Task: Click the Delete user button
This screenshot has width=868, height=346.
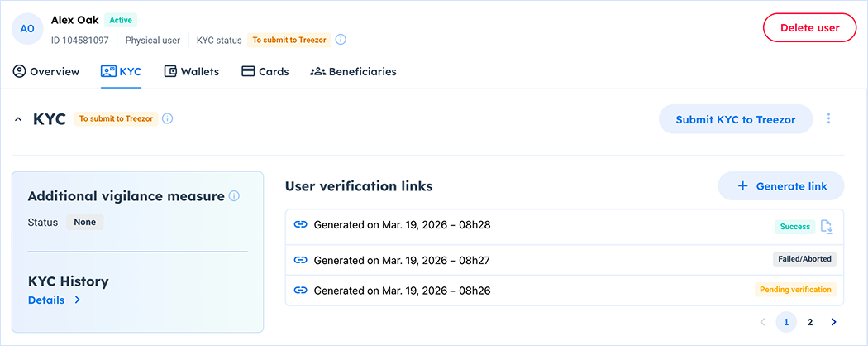Action: pos(810,27)
